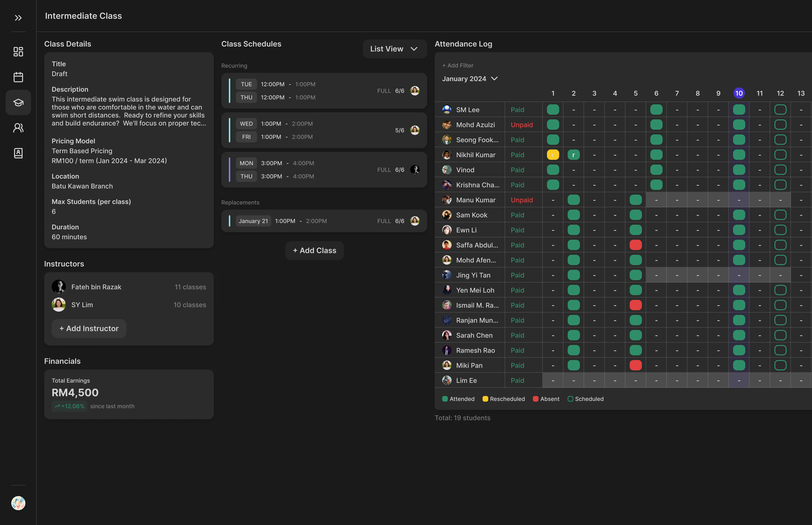The height and width of the screenshot is (525, 812).
Task: Click the + Add Filter option
Action: 458,65
